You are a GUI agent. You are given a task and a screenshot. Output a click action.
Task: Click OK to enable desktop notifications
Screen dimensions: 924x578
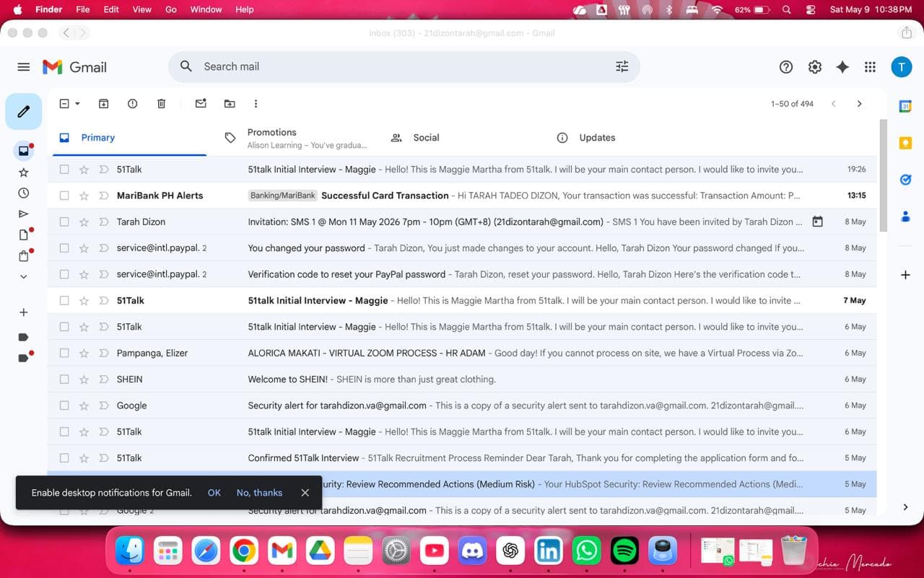[214, 493]
